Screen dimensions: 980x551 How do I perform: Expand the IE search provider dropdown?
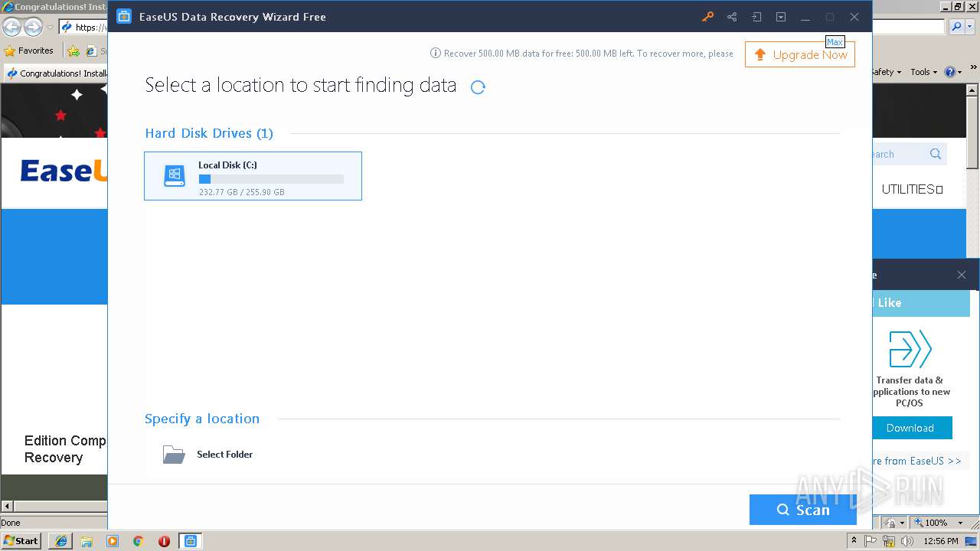971,27
